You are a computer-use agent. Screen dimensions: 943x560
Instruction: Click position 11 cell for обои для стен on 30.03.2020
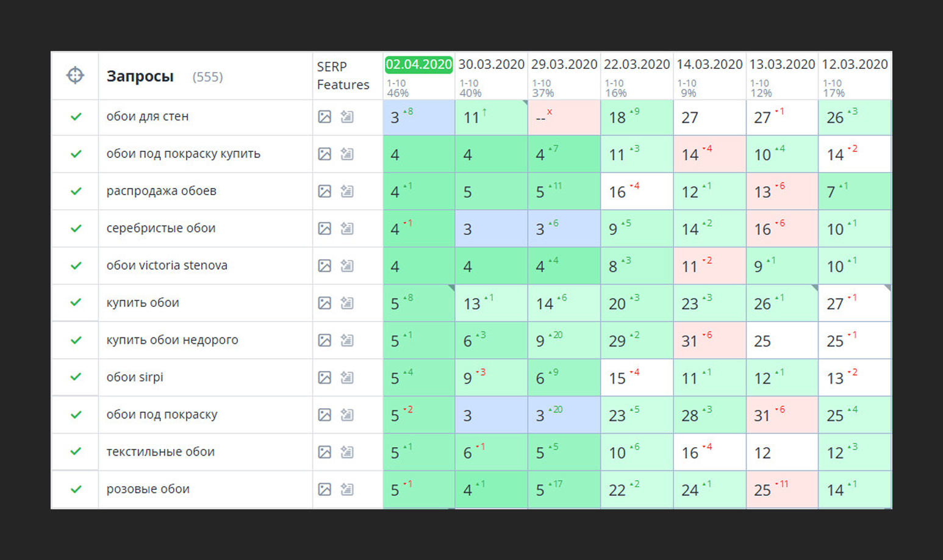click(x=491, y=117)
